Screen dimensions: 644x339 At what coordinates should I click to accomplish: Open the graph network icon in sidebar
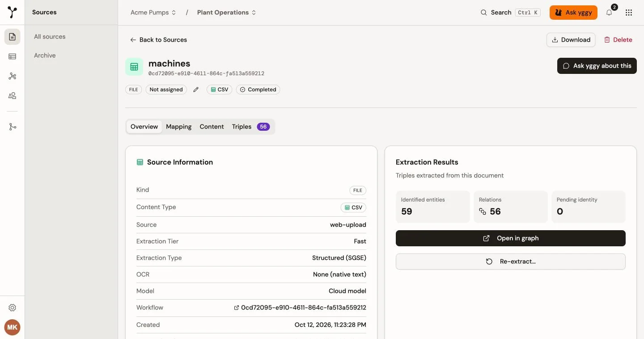[13, 76]
